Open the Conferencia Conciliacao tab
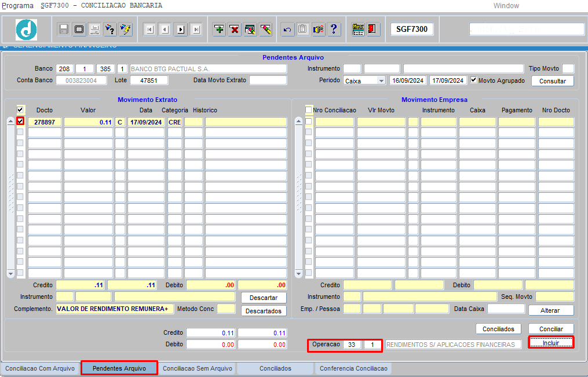 pos(353,368)
